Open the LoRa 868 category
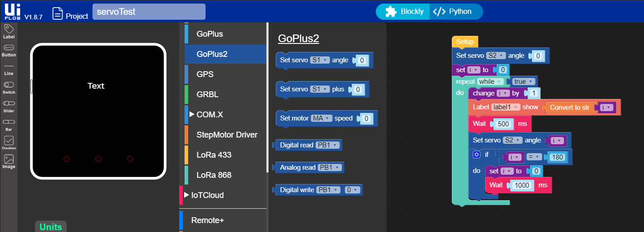Image resolution: width=644 pixels, height=232 pixels. (225, 175)
